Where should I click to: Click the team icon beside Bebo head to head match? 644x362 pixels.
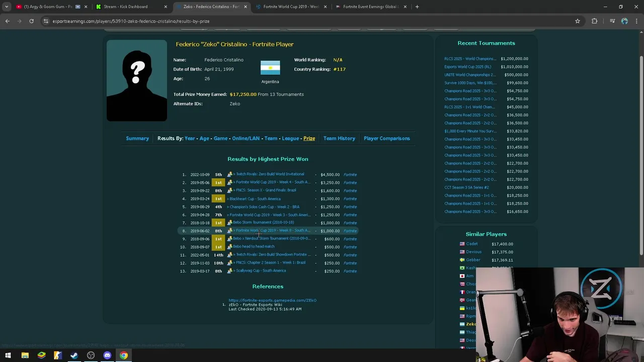(x=229, y=247)
